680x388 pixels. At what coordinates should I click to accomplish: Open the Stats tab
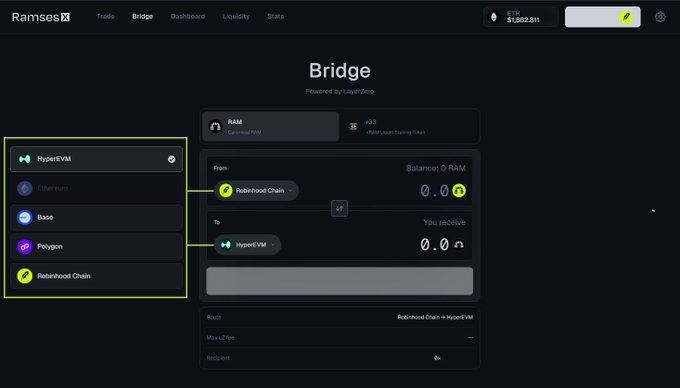(x=275, y=16)
